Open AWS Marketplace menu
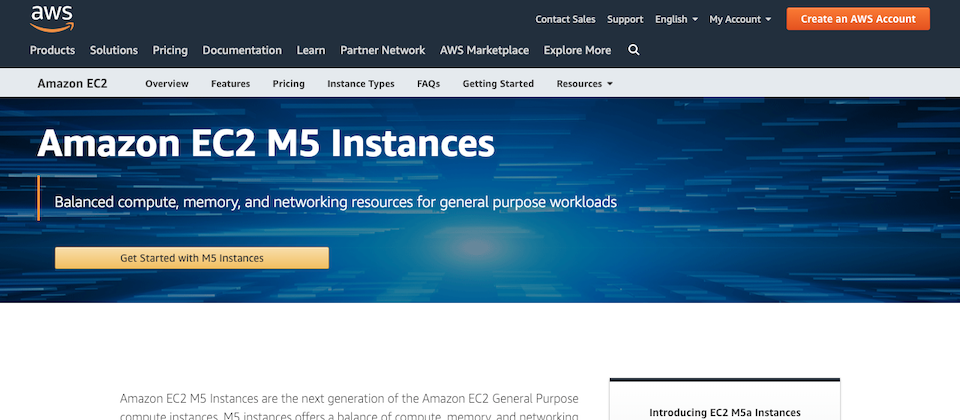This screenshot has height=420, width=960. 484,50
